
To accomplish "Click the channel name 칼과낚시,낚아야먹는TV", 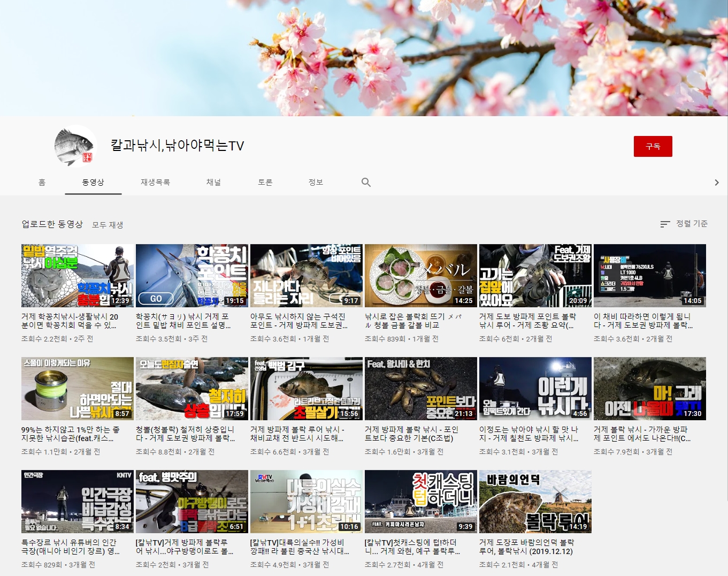I will point(177,146).
